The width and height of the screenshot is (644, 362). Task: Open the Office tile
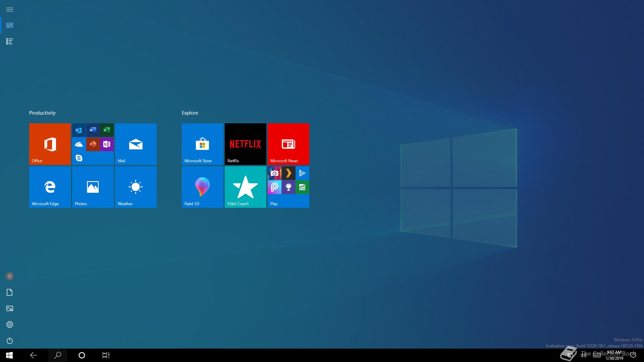(x=50, y=144)
